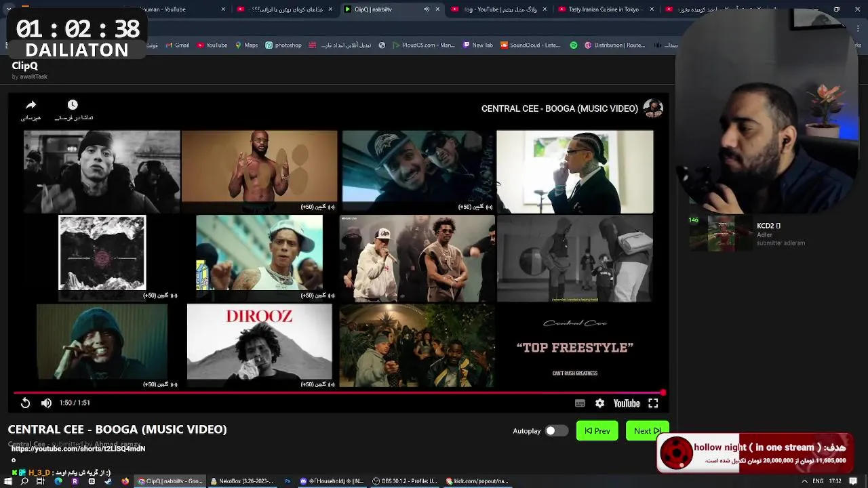
Task: Open the Maps bookmark
Action: pyautogui.click(x=246, y=45)
